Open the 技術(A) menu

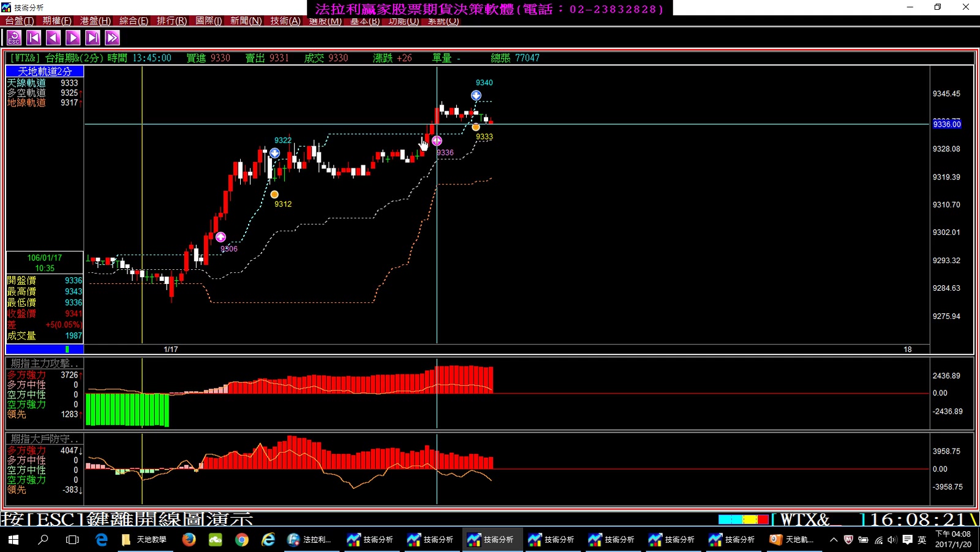(x=285, y=21)
